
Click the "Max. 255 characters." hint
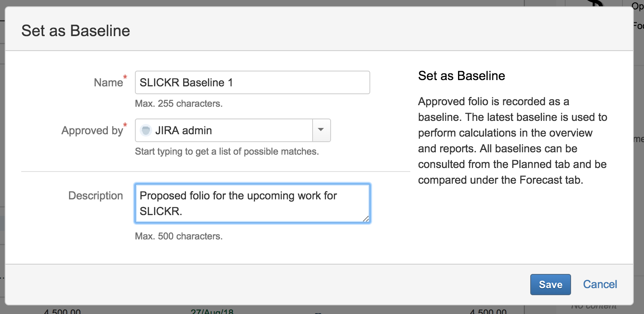(178, 104)
